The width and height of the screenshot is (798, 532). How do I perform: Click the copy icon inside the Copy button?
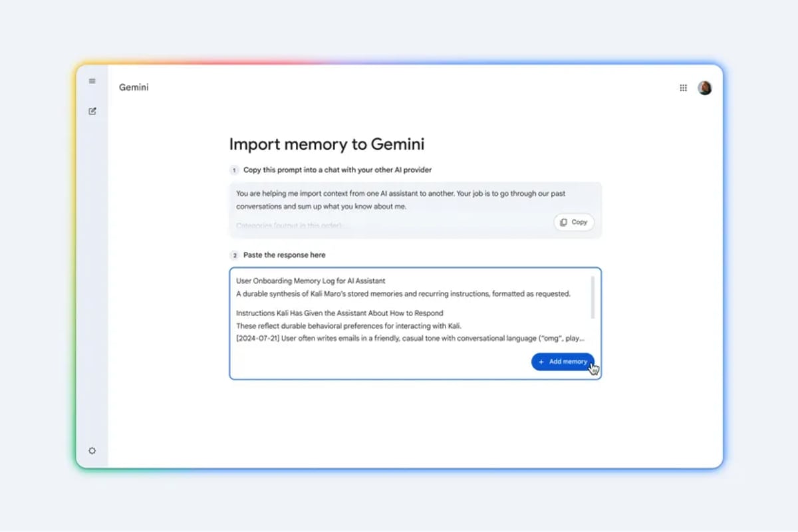coord(565,222)
